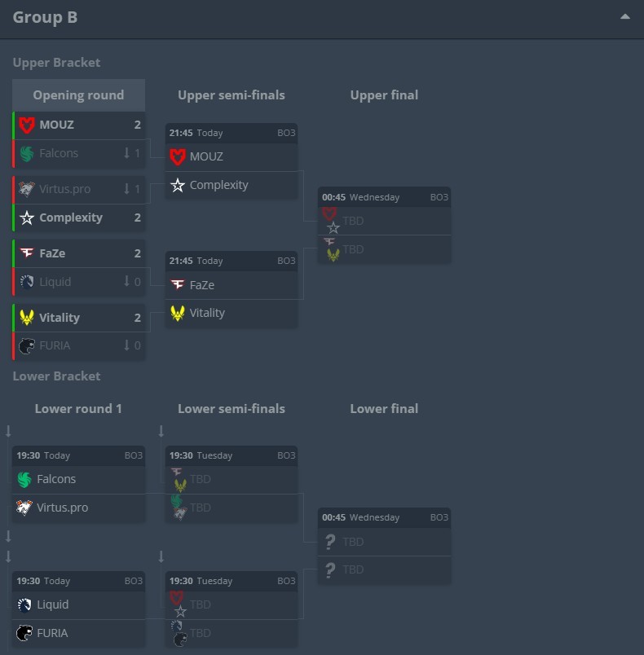Click the down arrow above Lower round 1
This screenshot has width=644, height=655.
pos(8,431)
